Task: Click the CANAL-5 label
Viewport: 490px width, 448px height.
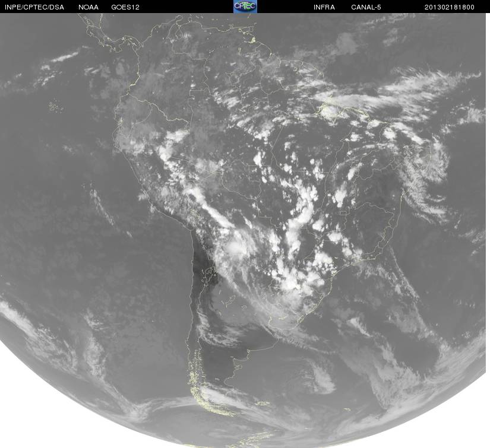Action: tap(366, 7)
